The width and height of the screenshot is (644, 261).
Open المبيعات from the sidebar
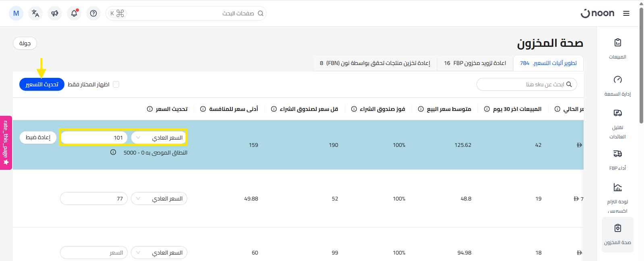pos(617,48)
